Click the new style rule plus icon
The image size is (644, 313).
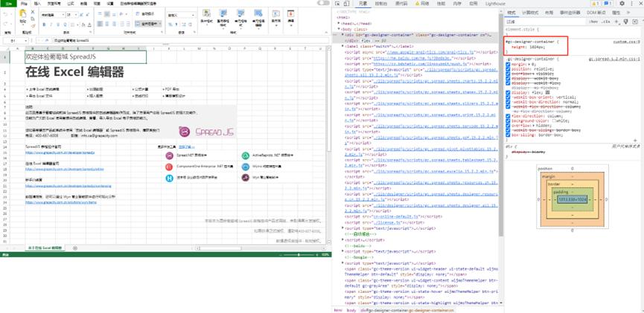[x=616, y=22]
